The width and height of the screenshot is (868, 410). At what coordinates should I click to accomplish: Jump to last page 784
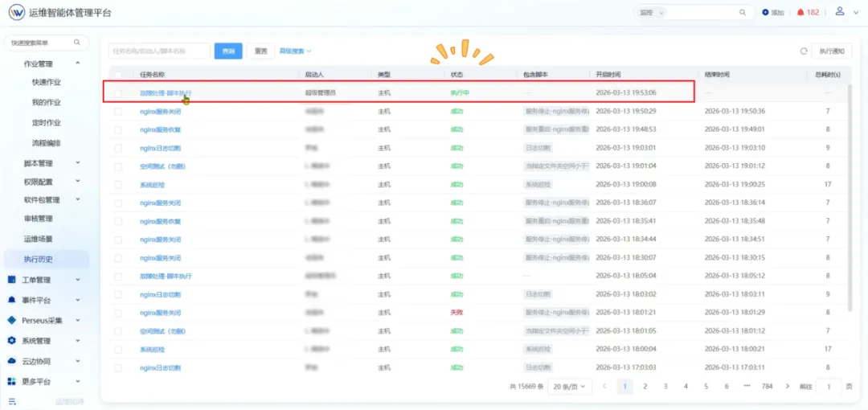767,386
